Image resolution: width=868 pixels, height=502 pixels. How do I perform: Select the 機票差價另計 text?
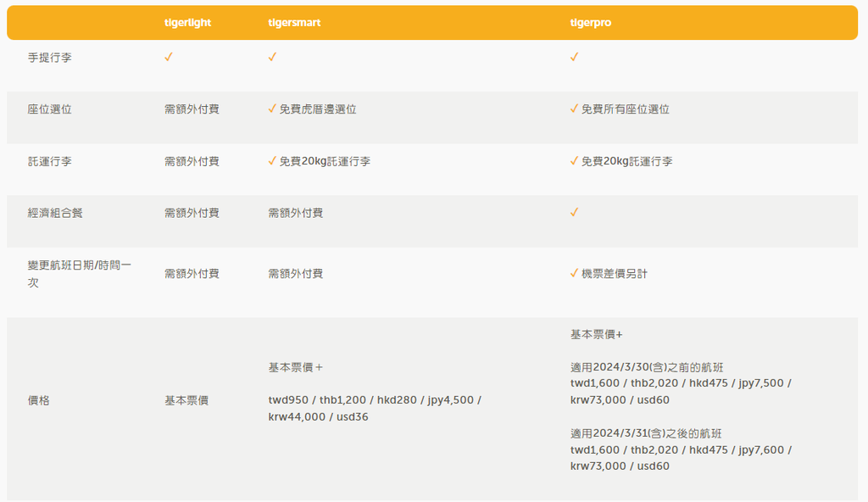click(x=615, y=274)
